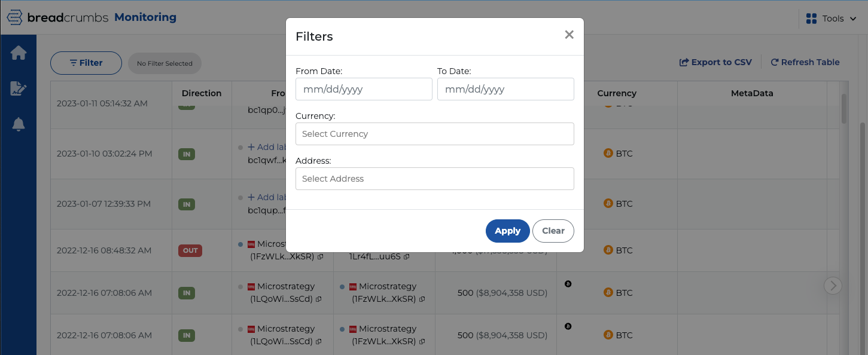Viewport: 868px width, 355px height.
Task: Open notifications via the bell icon
Action: [19, 124]
